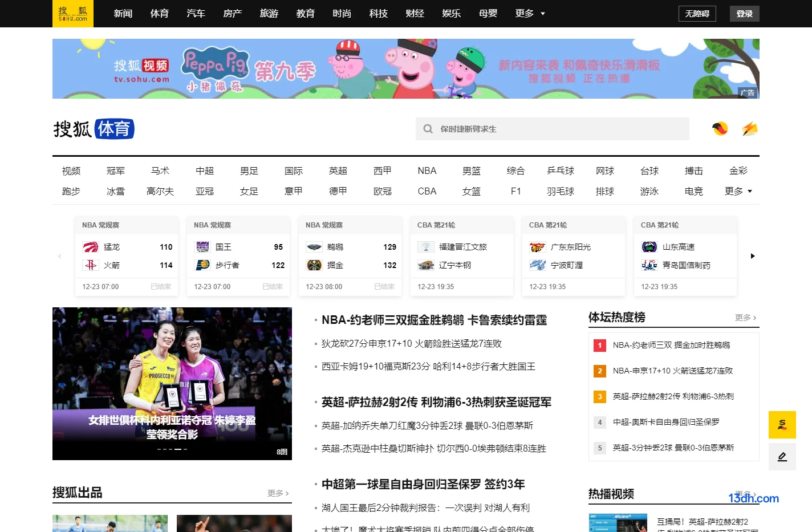Open the 体育 top menu item
Viewport: 812px width, 532px height.
[x=160, y=14]
